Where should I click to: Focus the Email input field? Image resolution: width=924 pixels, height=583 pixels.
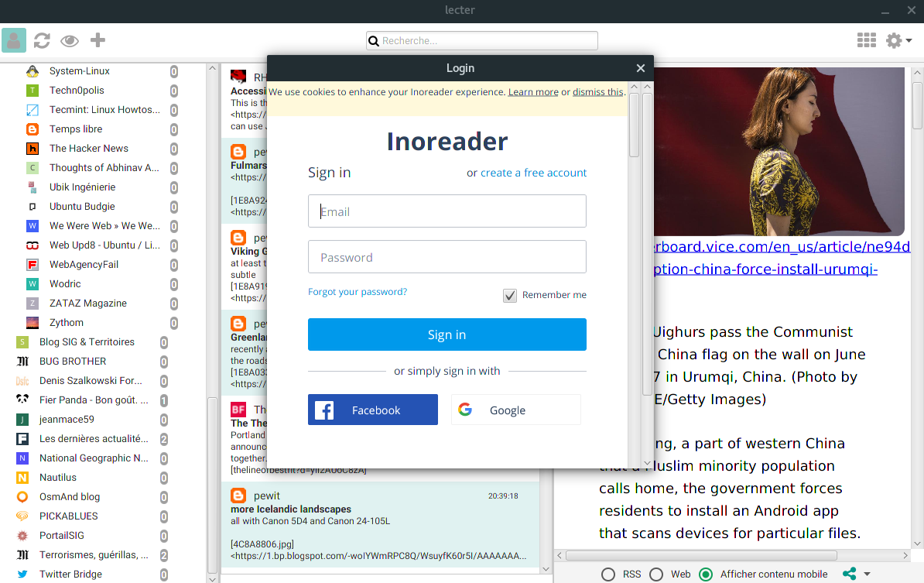[x=447, y=211]
